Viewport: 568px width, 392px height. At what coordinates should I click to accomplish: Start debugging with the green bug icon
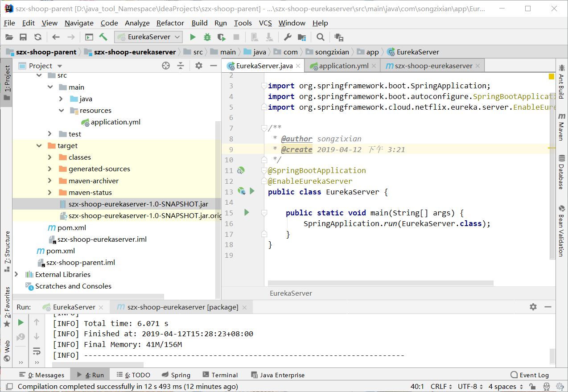tap(207, 37)
